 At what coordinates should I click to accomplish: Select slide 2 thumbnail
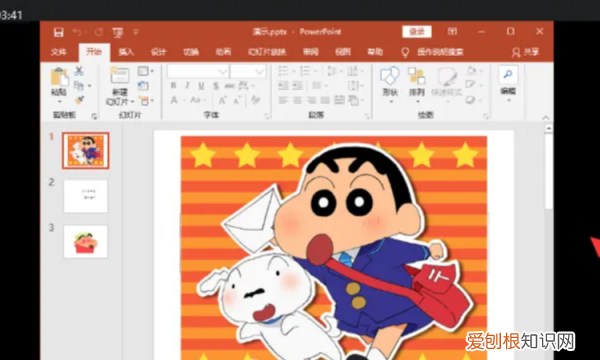[x=86, y=196]
